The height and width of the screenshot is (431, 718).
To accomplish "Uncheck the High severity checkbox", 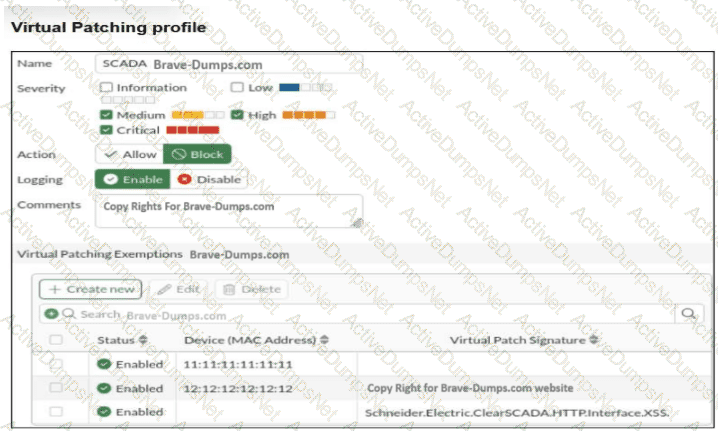I will (x=237, y=115).
